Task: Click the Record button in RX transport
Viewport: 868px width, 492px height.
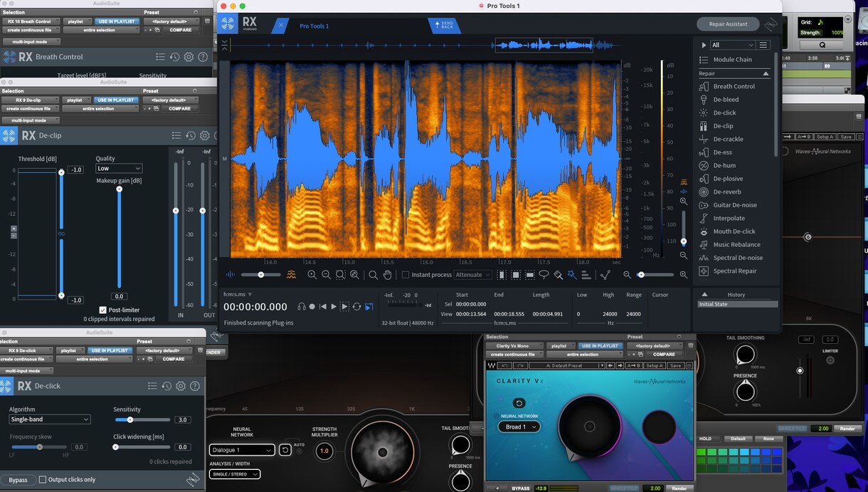Action: click(x=312, y=307)
